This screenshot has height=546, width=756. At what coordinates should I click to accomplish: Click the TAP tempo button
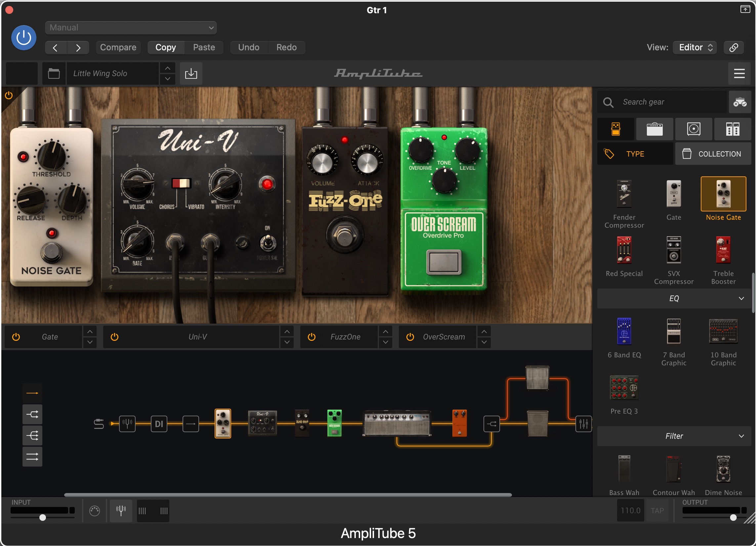click(657, 511)
